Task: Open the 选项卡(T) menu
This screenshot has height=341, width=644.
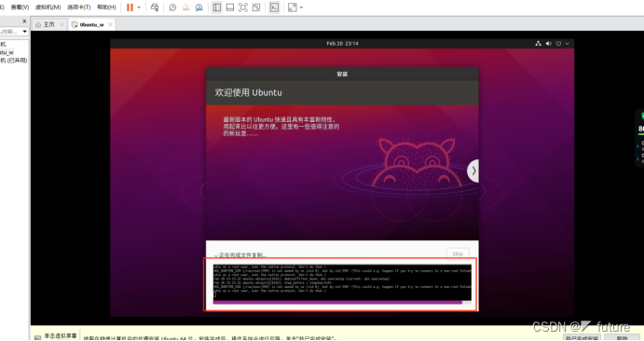Action: [79, 7]
